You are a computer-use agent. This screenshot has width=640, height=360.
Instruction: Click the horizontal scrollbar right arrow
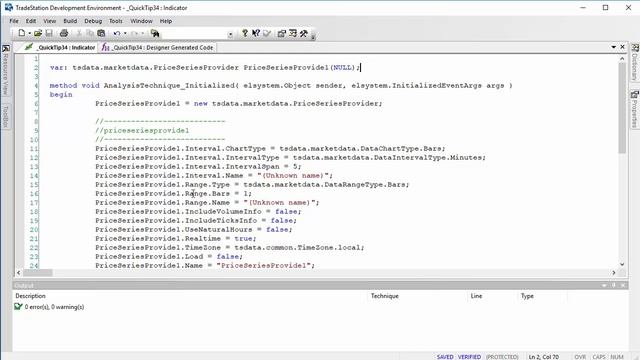coord(613,272)
